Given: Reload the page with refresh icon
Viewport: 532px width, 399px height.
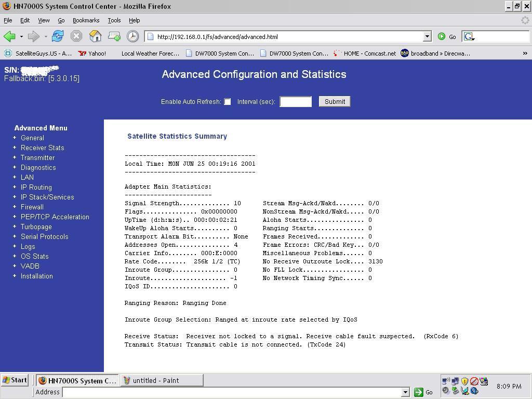Looking at the screenshot, I should point(57,36).
